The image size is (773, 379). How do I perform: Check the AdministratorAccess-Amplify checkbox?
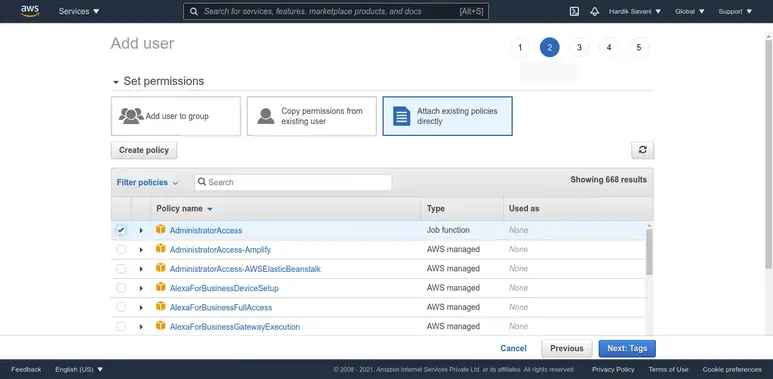(121, 249)
